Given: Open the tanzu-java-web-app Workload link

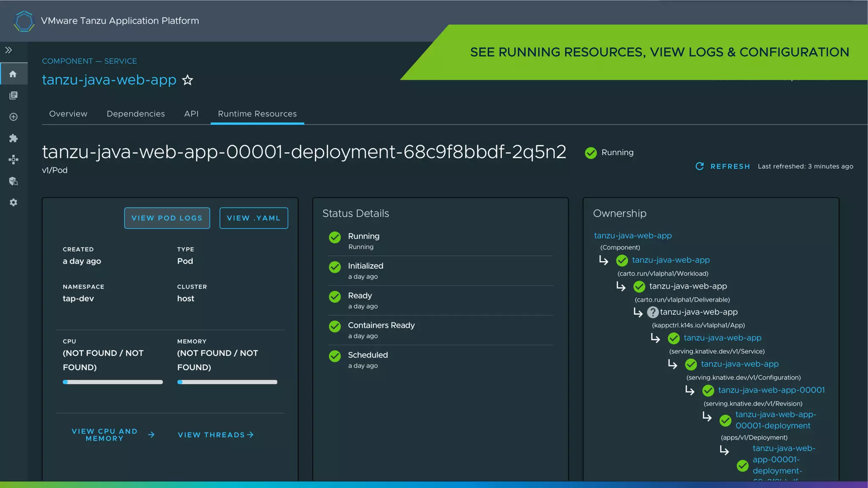Looking at the screenshot, I should (x=671, y=260).
